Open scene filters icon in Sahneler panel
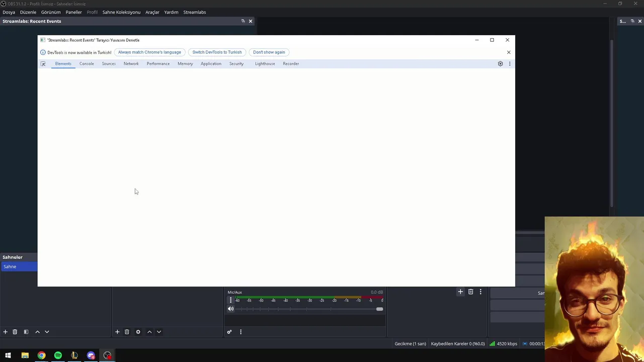Viewport: 644px width, 362px height. pyautogui.click(x=26, y=332)
